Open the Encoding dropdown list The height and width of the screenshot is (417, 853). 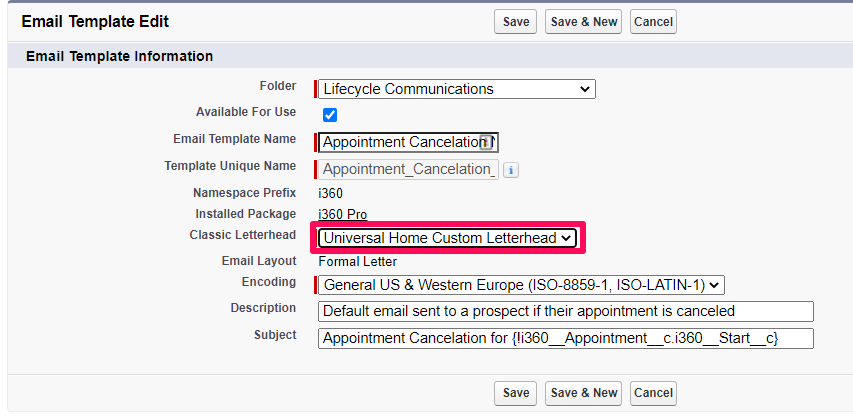[521, 285]
